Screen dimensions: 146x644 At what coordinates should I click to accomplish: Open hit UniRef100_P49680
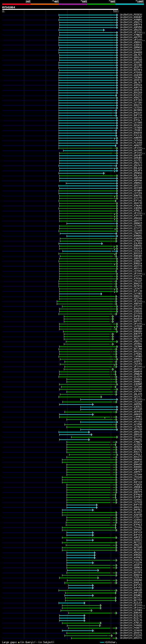pyautogui.click(x=131, y=625)
